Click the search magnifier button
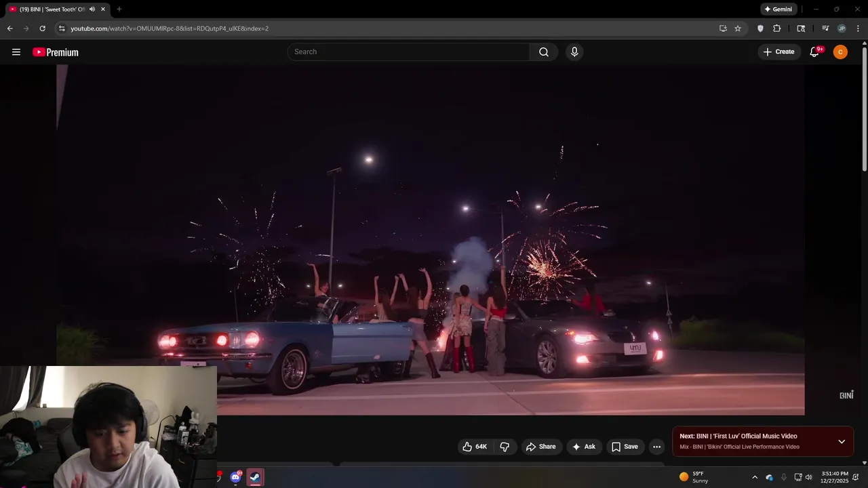 pos(544,52)
